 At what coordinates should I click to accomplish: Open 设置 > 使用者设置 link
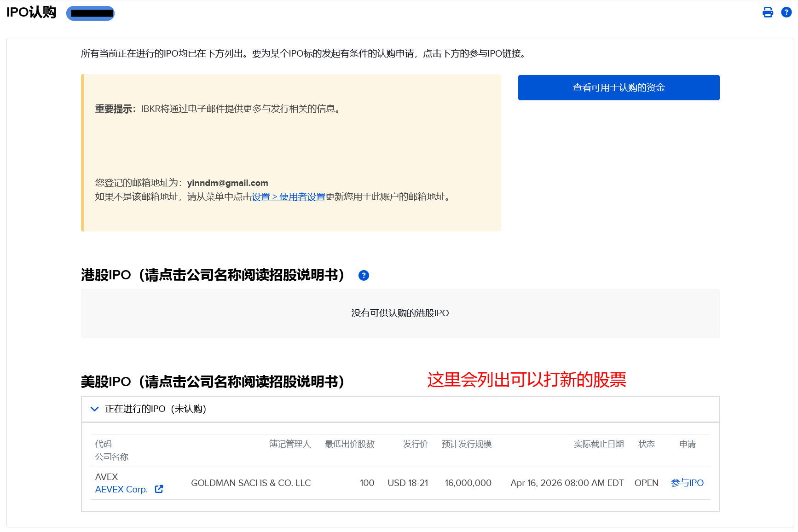pyautogui.click(x=288, y=197)
